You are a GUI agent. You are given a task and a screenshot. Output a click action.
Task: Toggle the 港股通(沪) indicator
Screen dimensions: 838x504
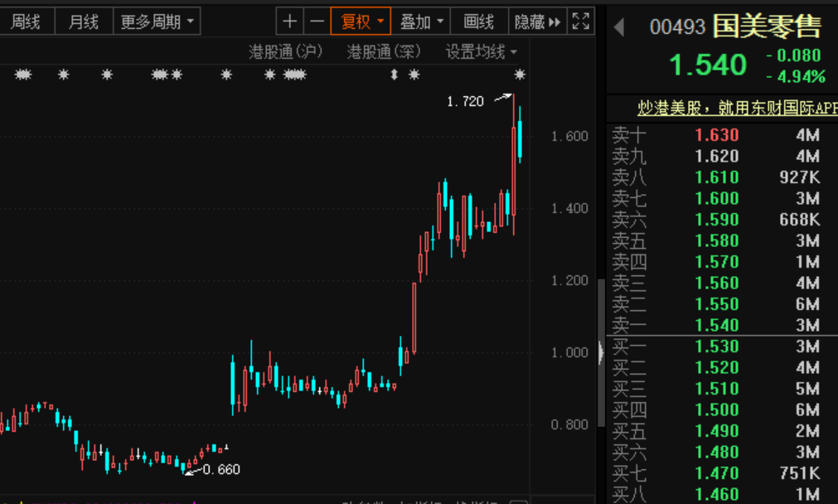286,52
